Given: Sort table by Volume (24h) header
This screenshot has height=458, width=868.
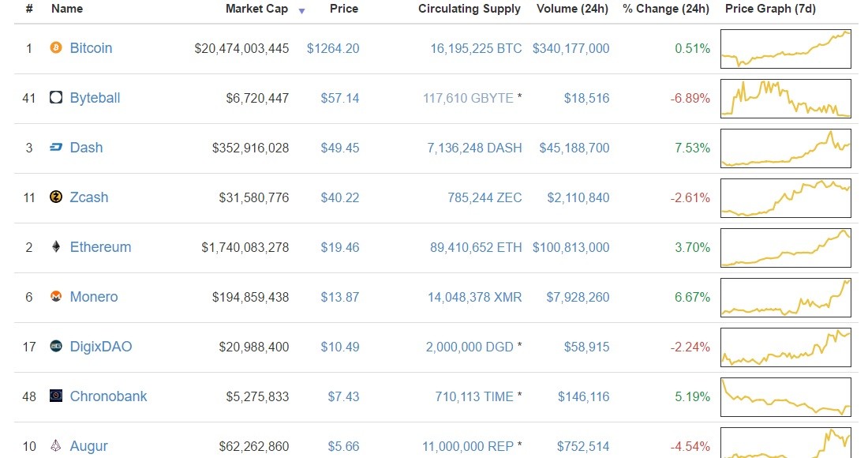Looking at the screenshot, I should pos(572,9).
